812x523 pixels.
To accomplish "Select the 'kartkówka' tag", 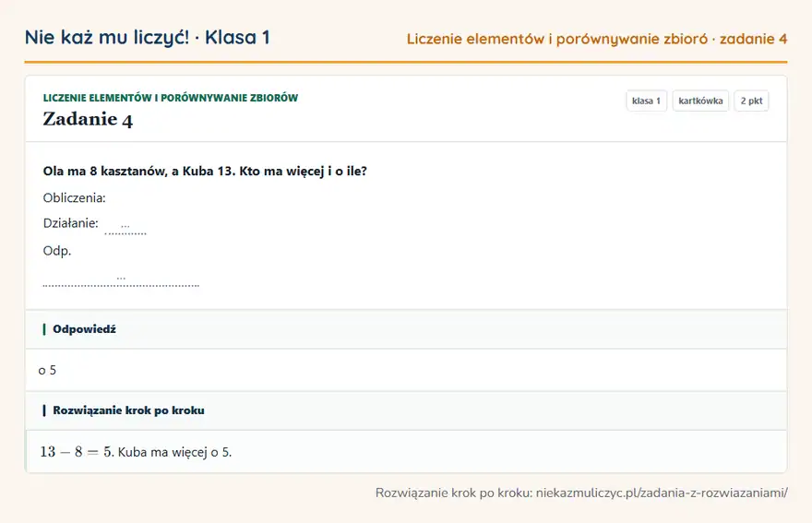I will pos(700,101).
